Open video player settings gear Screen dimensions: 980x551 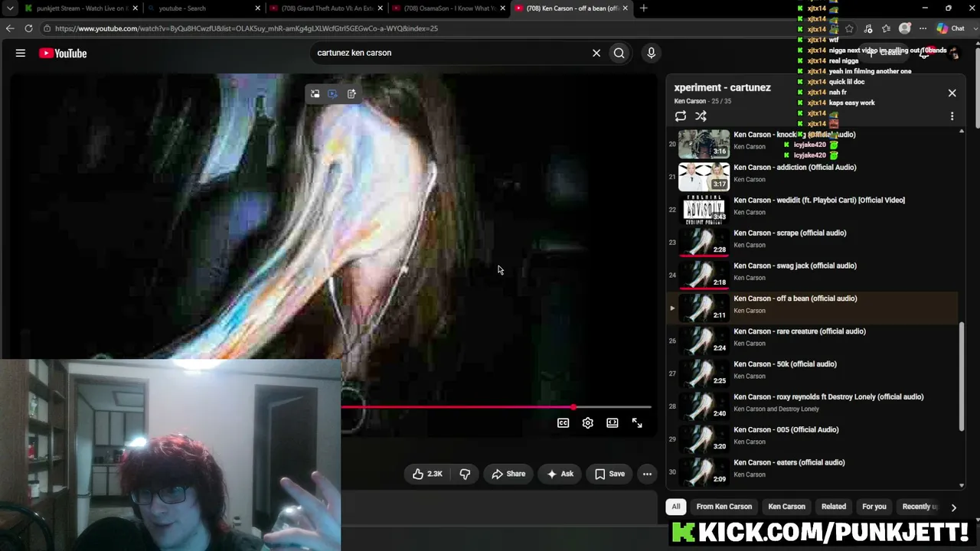click(x=588, y=423)
